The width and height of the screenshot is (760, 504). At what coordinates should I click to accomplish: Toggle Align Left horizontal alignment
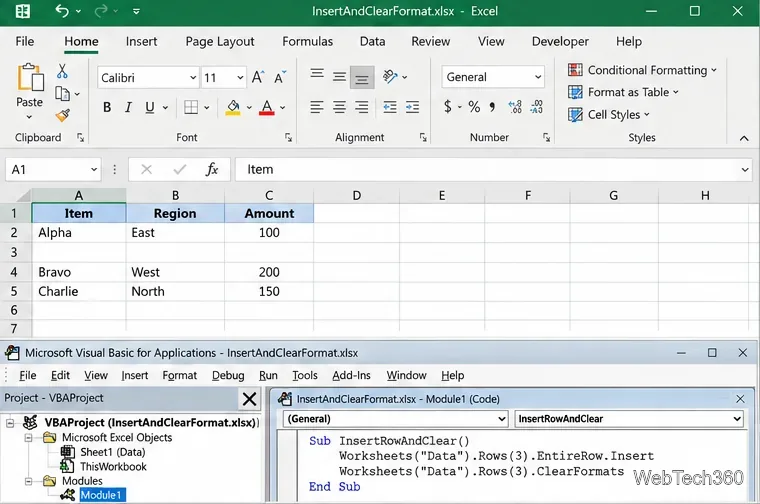click(317, 107)
